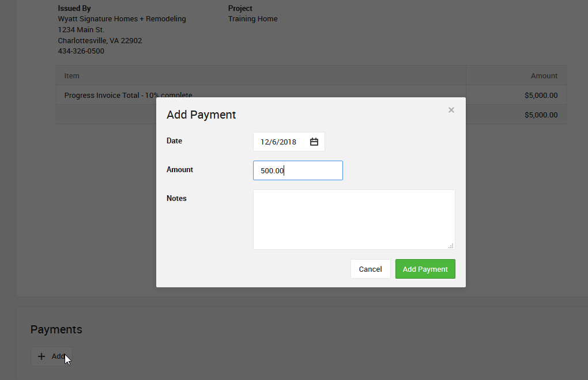Viewport: 588px width, 380px height.
Task: Click the Payments section heading
Action: tap(56, 329)
